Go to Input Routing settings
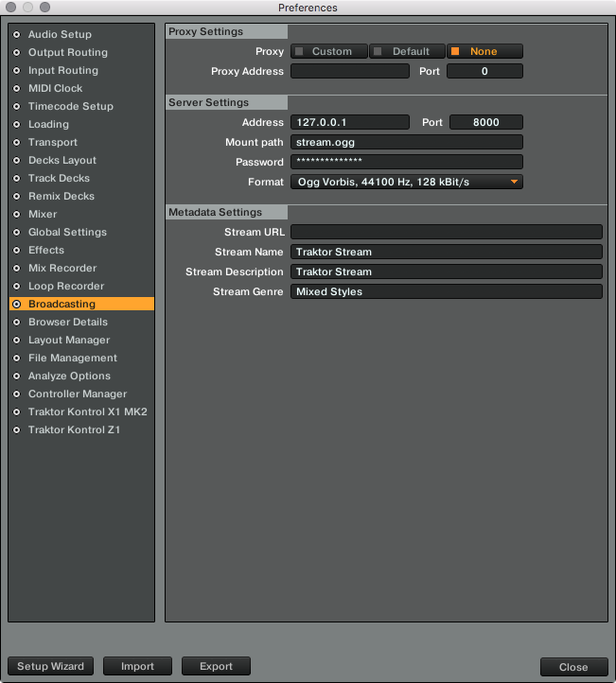The image size is (616, 683). [81, 70]
